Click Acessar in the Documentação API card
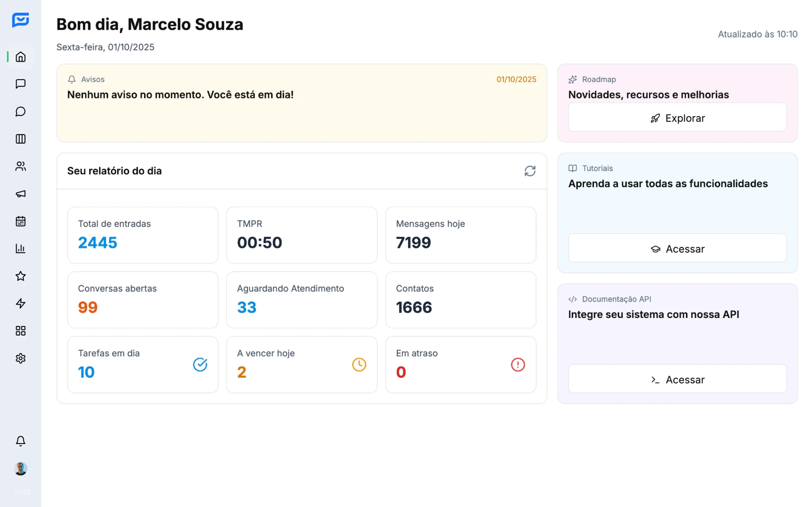This screenshot has width=812, height=507. tap(677, 379)
